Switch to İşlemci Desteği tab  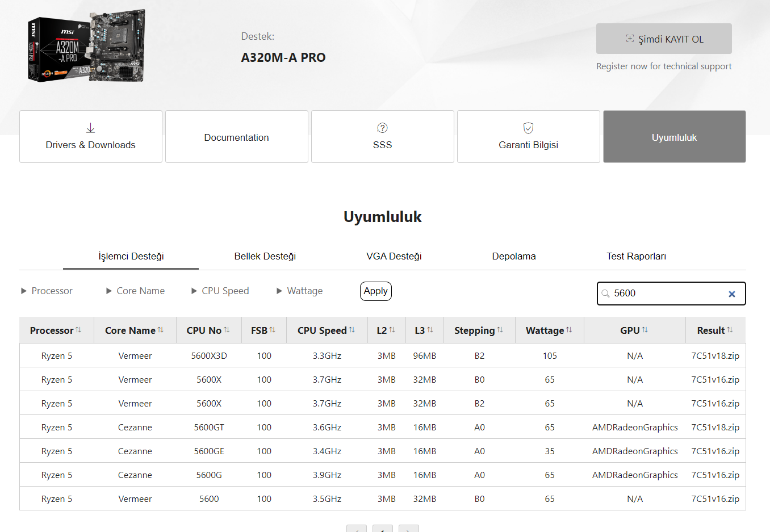click(x=131, y=256)
